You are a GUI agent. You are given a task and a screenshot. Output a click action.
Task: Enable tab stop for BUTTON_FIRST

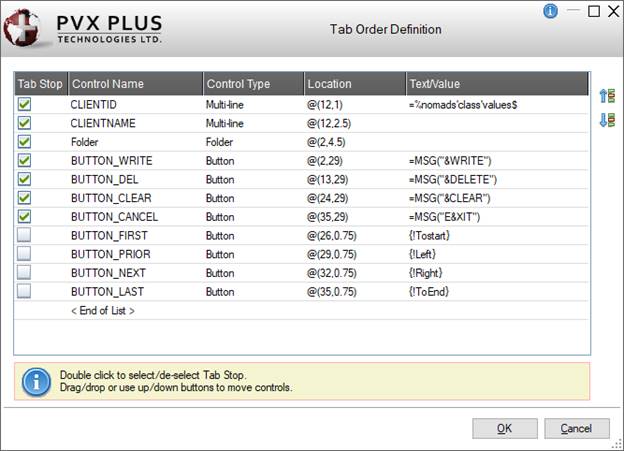click(x=25, y=235)
